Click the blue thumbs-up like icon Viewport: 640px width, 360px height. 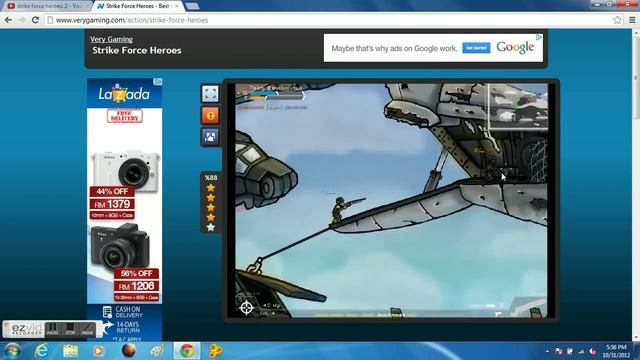(x=210, y=137)
